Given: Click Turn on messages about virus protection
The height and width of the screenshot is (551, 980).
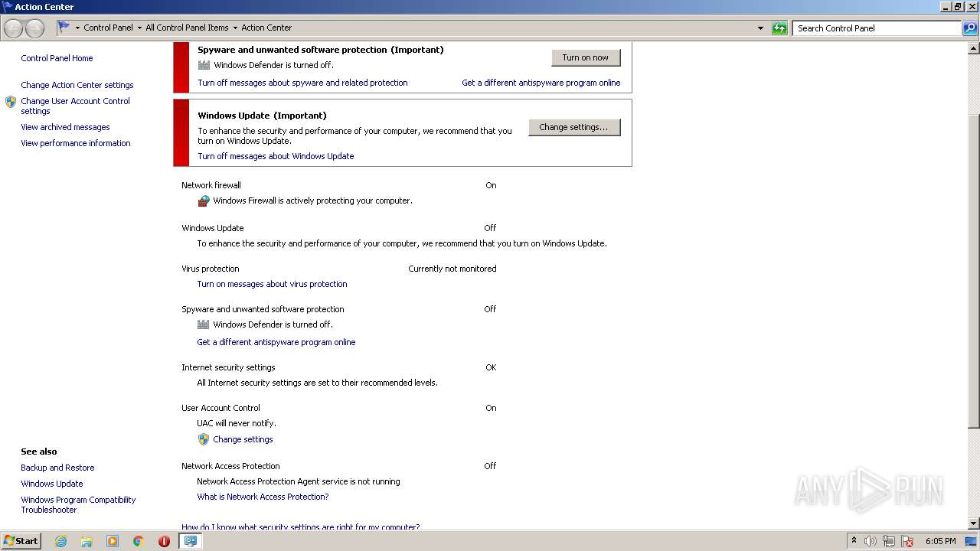Looking at the screenshot, I should (x=272, y=284).
